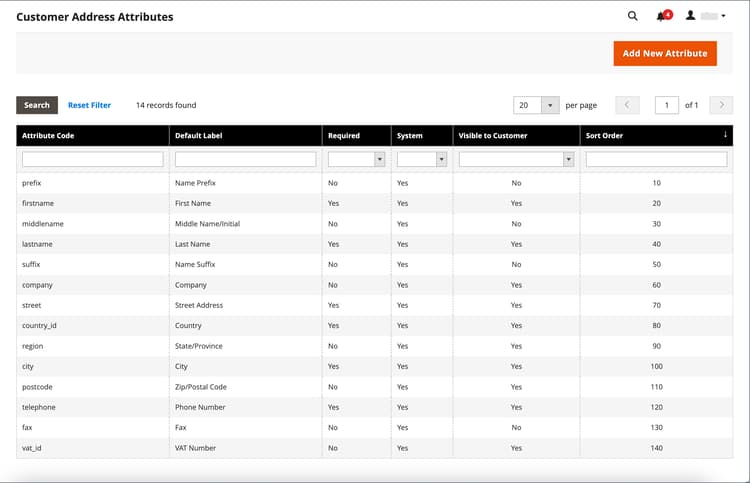Open the company attribute row
This screenshot has height=483, width=750.
point(375,285)
